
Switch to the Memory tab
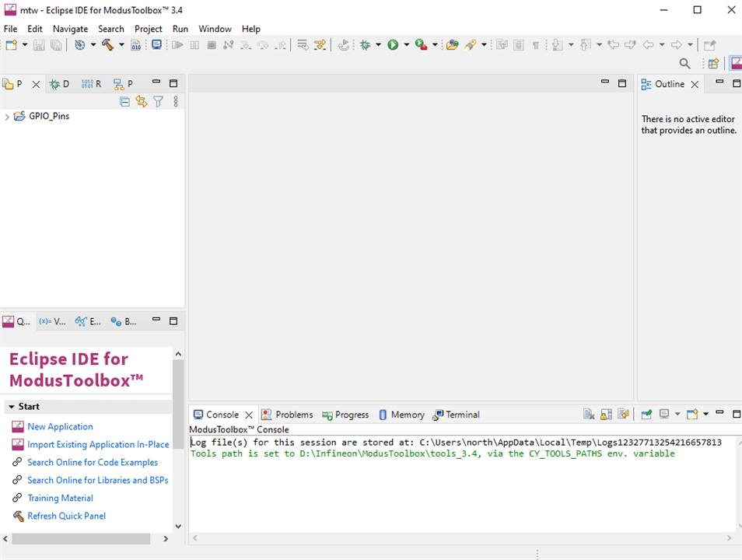pos(402,415)
